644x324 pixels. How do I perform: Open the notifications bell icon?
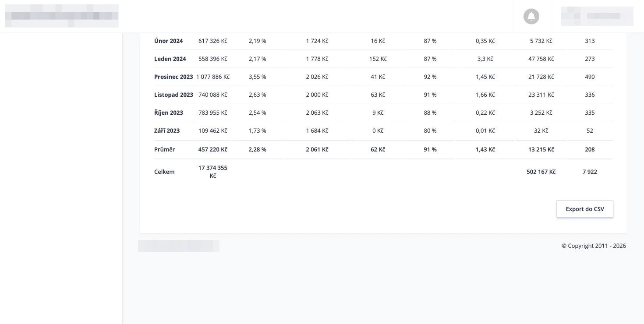tap(531, 16)
